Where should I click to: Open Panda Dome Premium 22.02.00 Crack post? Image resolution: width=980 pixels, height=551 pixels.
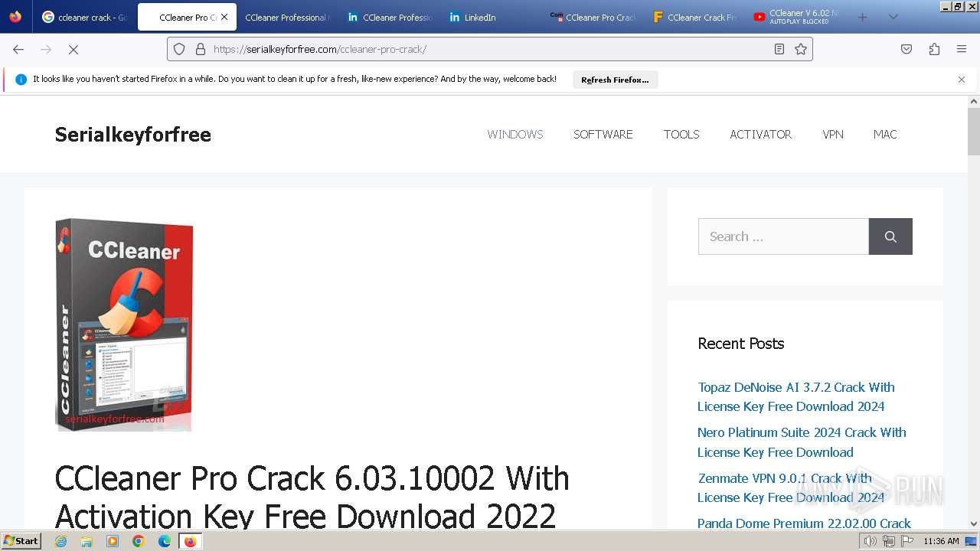point(804,523)
